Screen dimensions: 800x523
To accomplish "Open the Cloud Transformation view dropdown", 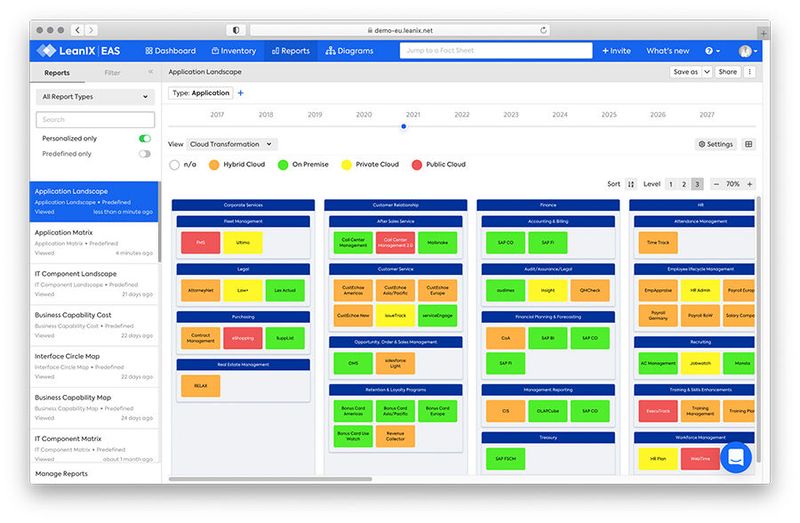I will point(232,144).
